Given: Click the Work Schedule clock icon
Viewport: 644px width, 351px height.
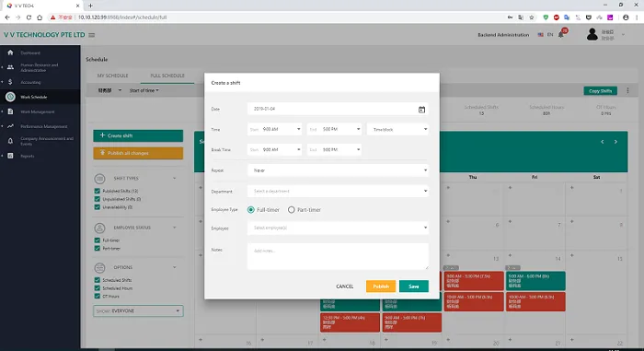Looking at the screenshot, I should click(x=10, y=97).
